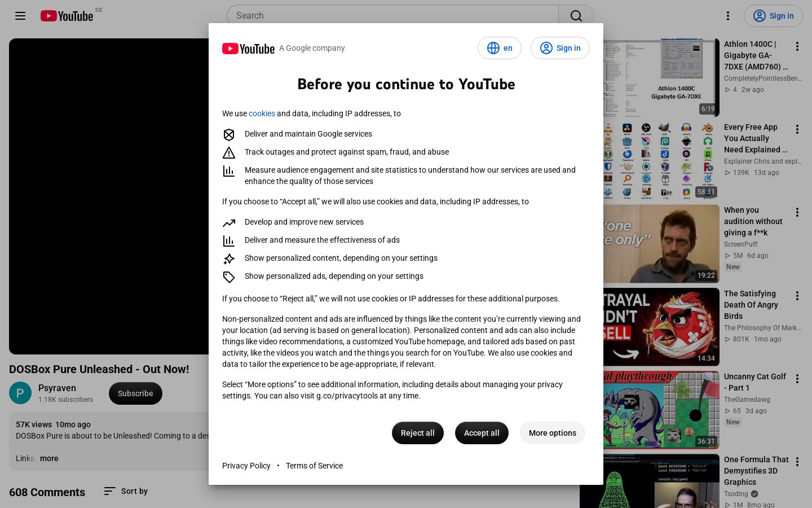Click Sign in at the page header

(773, 16)
